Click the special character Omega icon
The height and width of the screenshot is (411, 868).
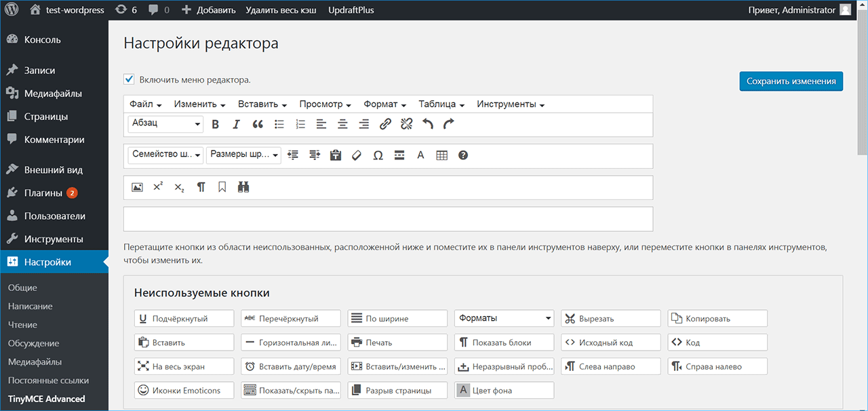point(378,155)
